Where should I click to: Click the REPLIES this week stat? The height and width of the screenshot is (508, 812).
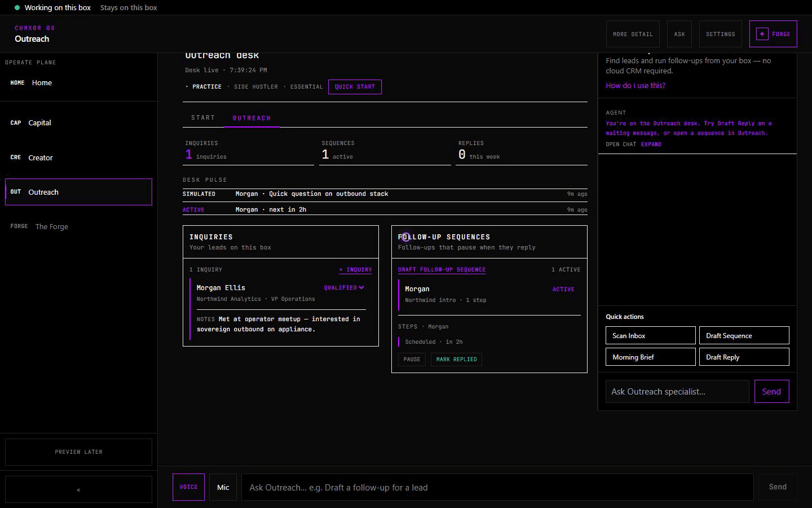point(522,152)
